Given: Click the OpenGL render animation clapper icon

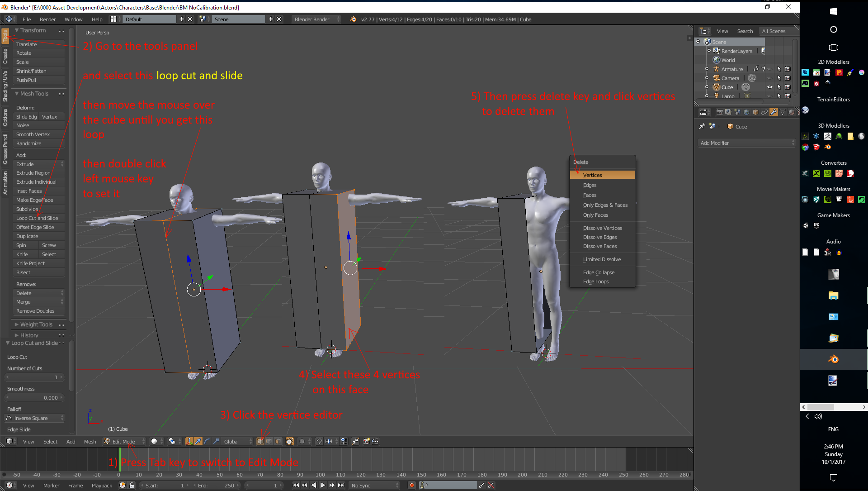Looking at the screenshot, I should click(x=375, y=441).
